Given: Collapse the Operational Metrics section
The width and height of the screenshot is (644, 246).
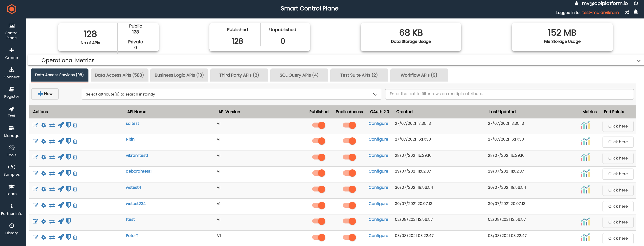Looking at the screenshot, I should click(639, 60).
